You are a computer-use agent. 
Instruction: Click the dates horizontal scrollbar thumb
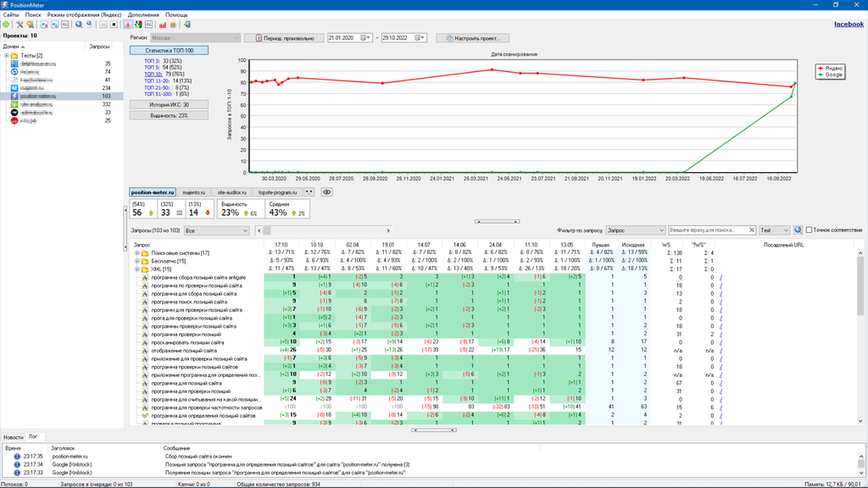(267, 230)
